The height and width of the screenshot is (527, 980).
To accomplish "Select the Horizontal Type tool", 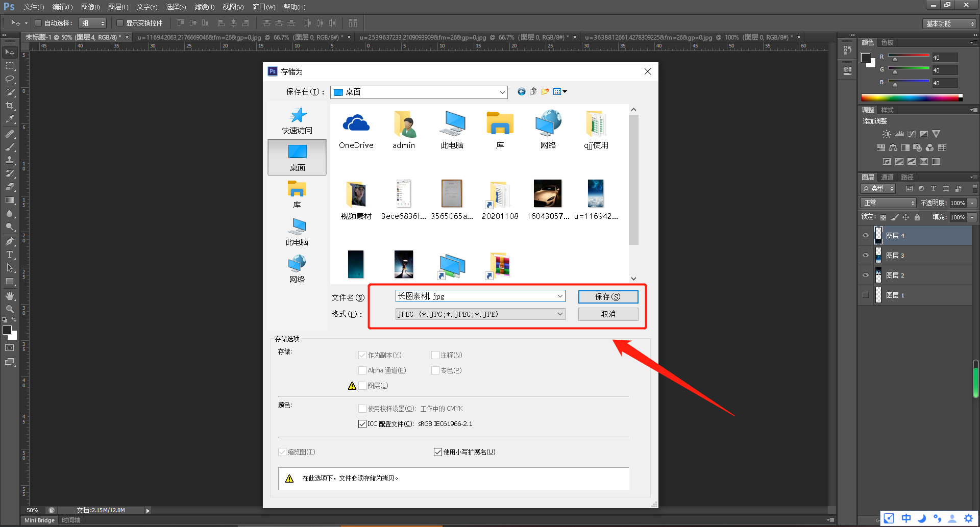I will [x=9, y=255].
